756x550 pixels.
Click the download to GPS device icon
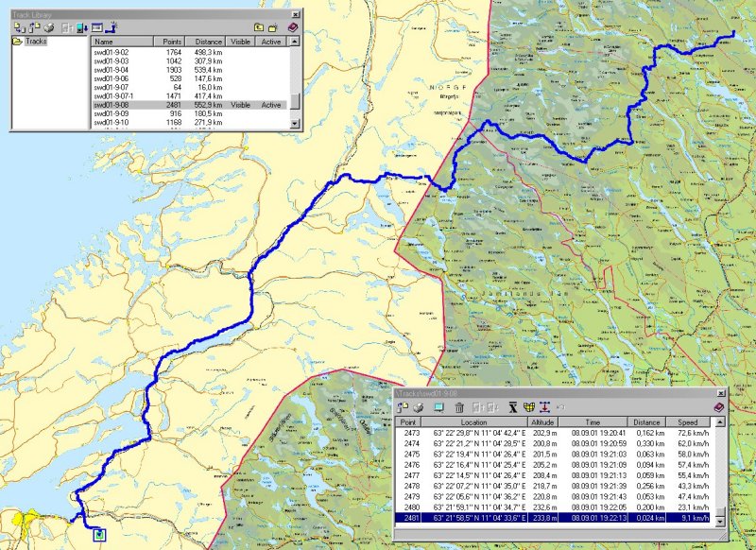point(80,28)
